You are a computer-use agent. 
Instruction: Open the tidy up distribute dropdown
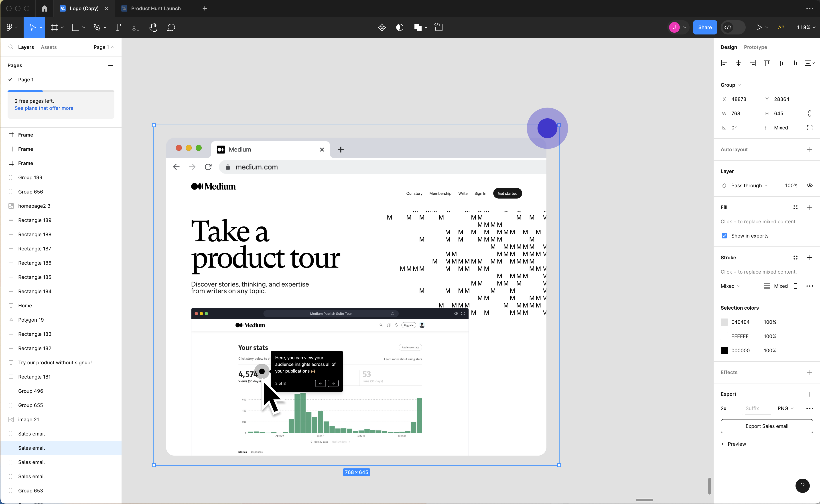810,63
